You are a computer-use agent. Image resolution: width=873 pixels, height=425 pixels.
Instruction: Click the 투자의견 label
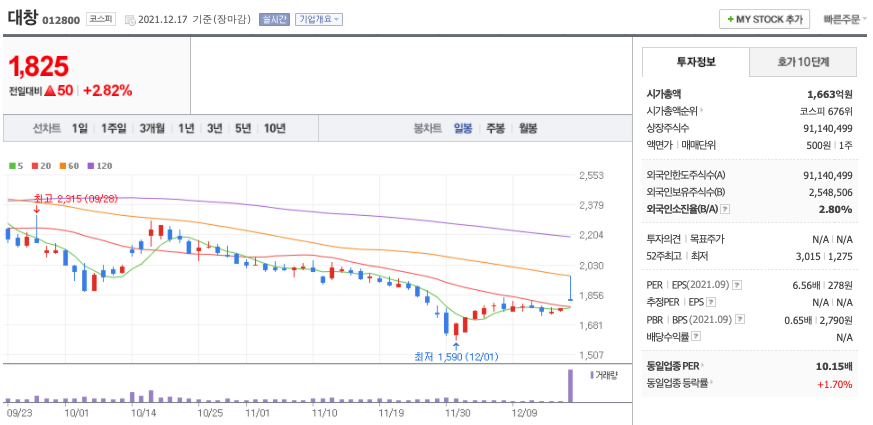click(663, 240)
